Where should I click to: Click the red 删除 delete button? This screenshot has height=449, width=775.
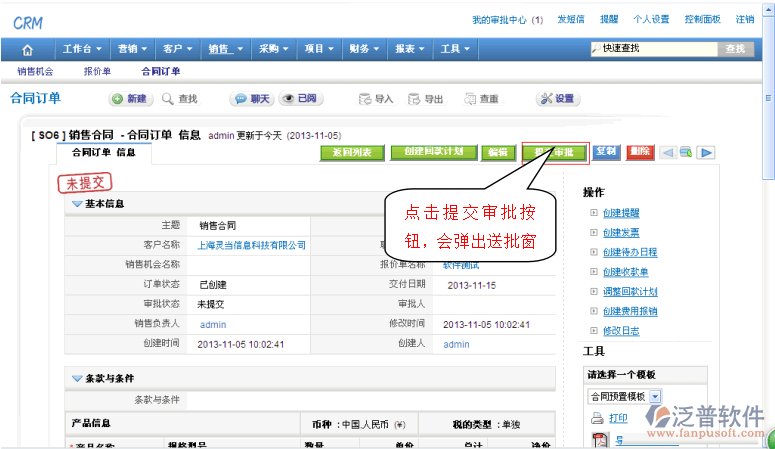click(640, 152)
